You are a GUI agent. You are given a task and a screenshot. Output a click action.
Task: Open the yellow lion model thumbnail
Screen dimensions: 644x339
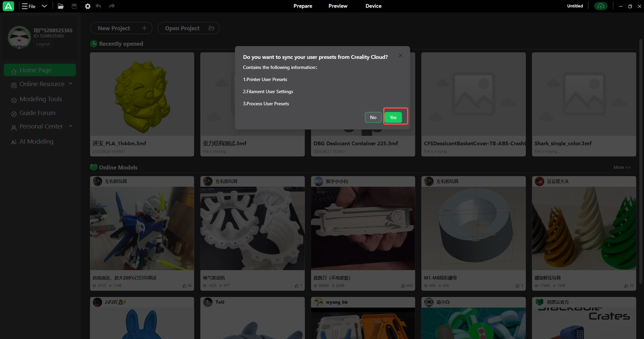pyautogui.click(x=142, y=94)
